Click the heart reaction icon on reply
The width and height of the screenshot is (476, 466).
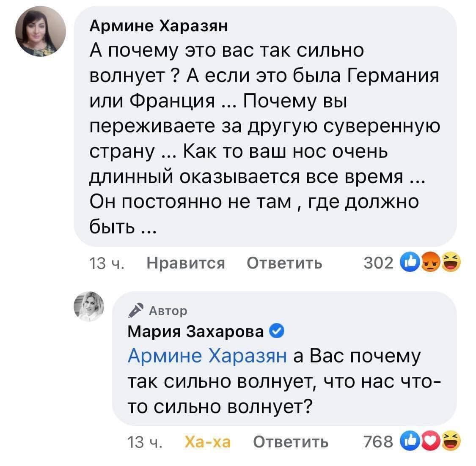(430, 441)
